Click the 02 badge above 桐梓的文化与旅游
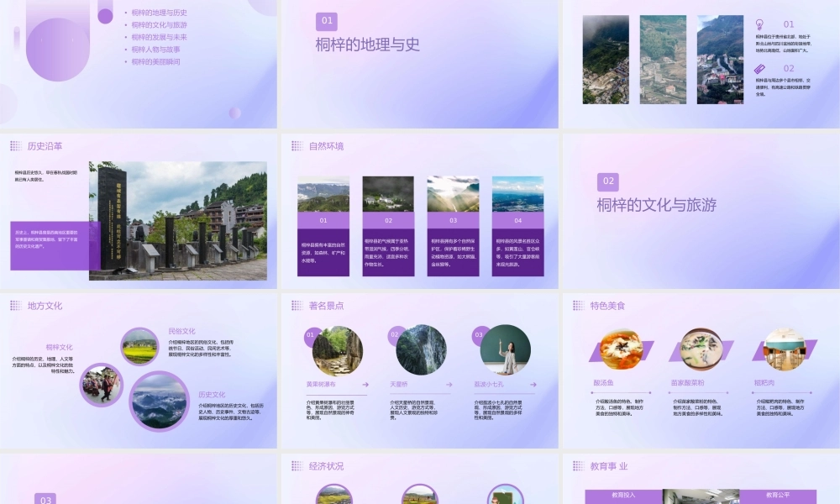Screen dimensions: 840x504 (x=608, y=182)
